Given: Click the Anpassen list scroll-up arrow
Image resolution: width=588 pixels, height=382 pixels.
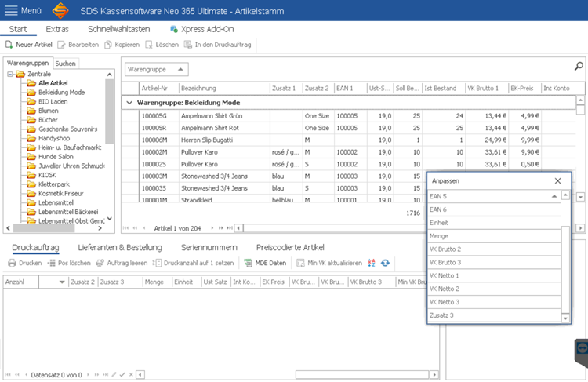Looking at the screenshot, I should coord(565,195).
